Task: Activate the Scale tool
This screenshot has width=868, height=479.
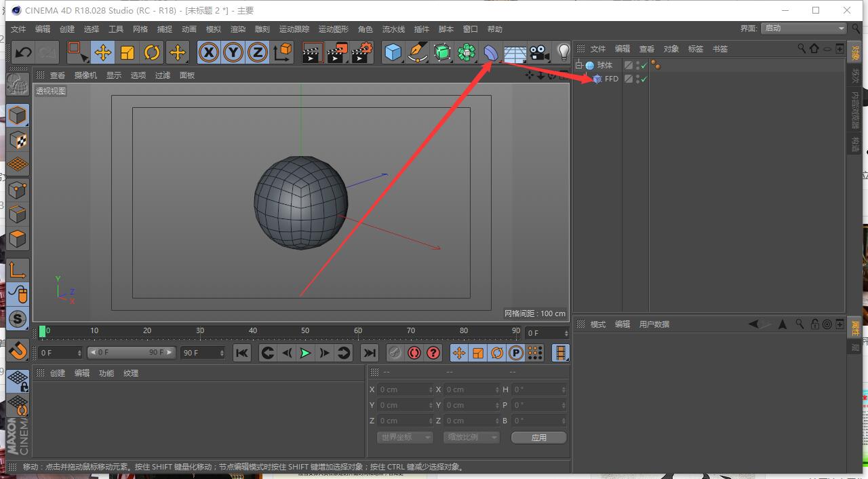Action: (127, 52)
